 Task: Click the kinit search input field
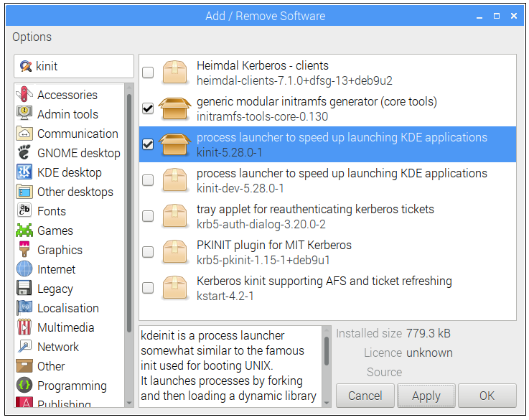click(74, 66)
